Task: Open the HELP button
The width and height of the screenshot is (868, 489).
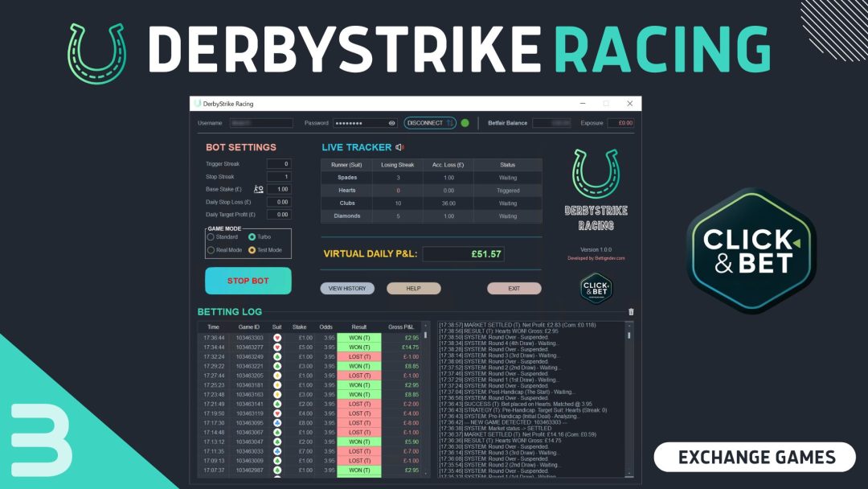Action: 414,289
